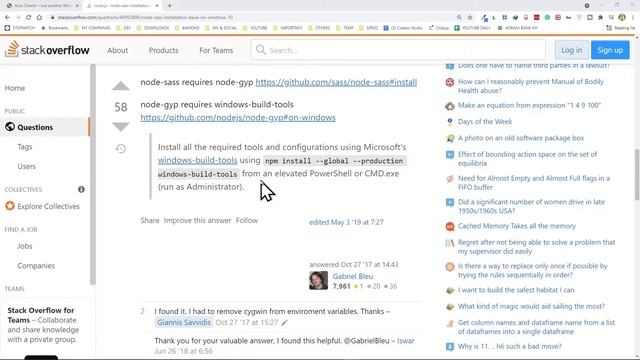Click the browser Back arrow

(7, 17)
